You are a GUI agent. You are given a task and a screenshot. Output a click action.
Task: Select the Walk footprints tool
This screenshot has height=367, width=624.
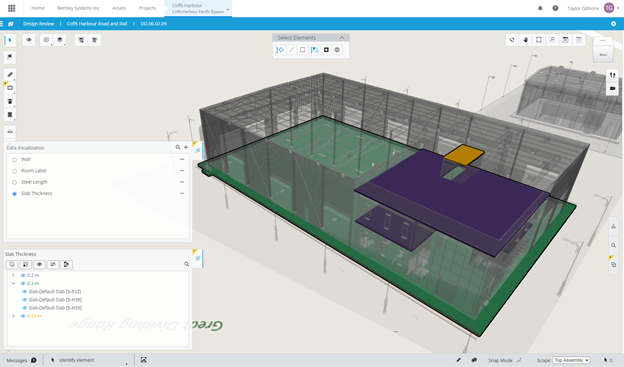click(x=612, y=75)
